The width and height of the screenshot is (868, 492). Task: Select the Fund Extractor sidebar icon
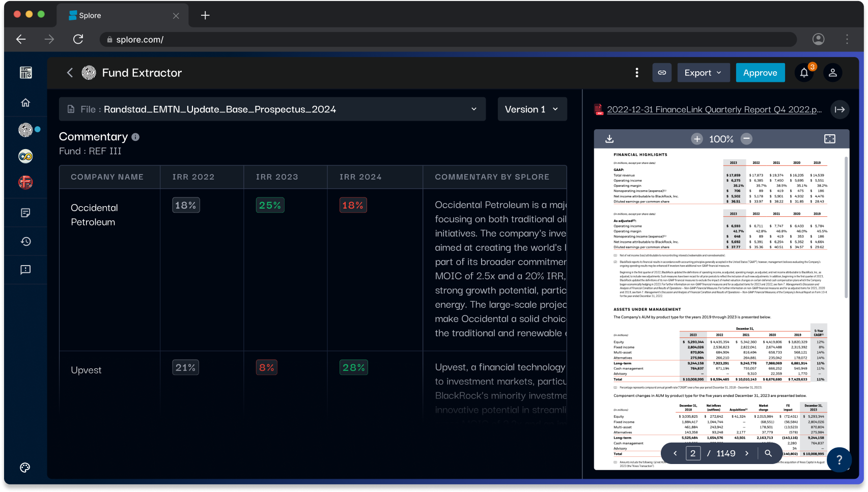[25, 130]
